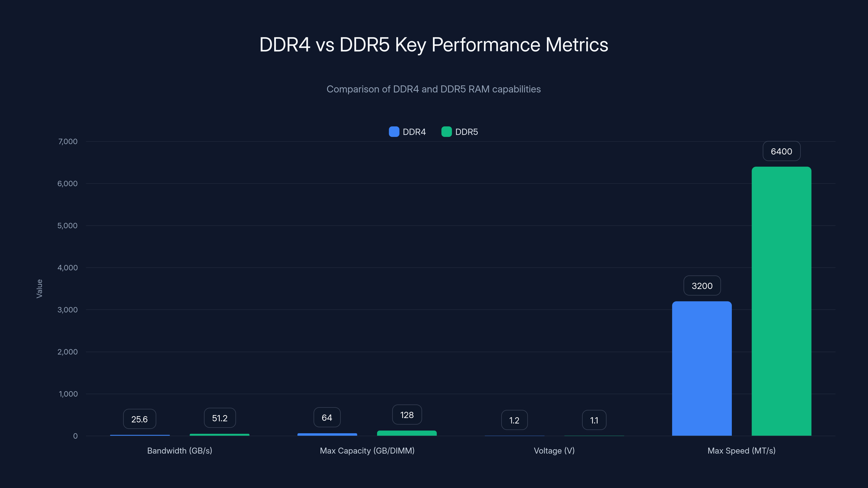
Task: Click the chart title DDR4 vs DDR5
Action: point(434,45)
